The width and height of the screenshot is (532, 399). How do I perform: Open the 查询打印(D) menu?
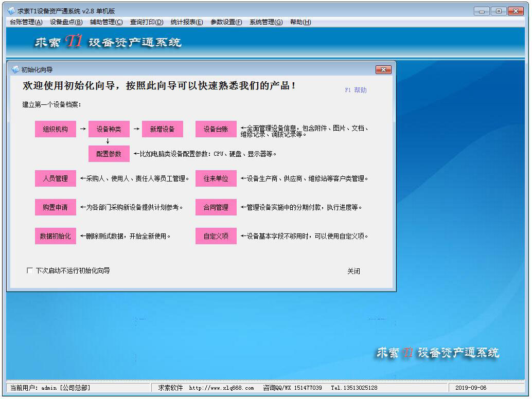pyautogui.click(x=147, y=22)
